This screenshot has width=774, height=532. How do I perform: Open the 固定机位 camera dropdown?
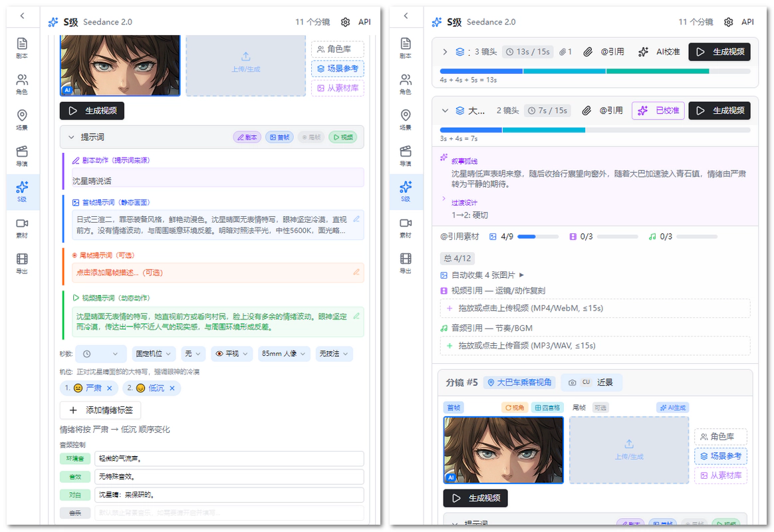point(153,354)
